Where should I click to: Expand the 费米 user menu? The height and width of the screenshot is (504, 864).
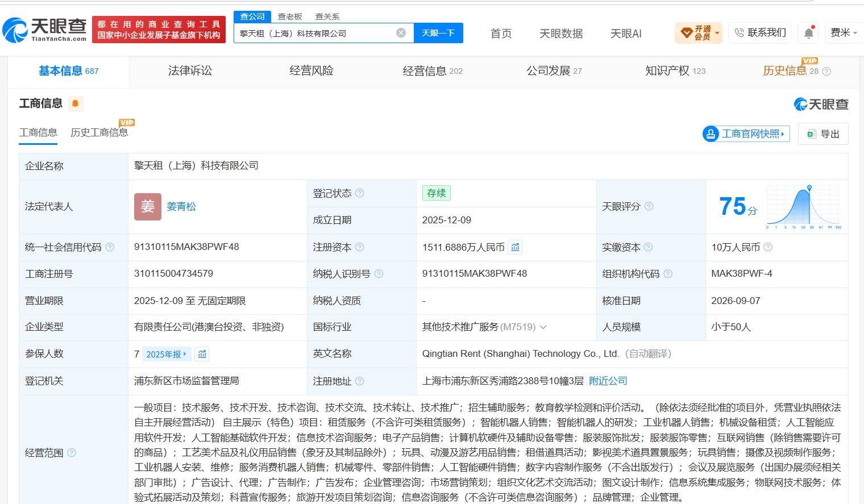[844, 33]
